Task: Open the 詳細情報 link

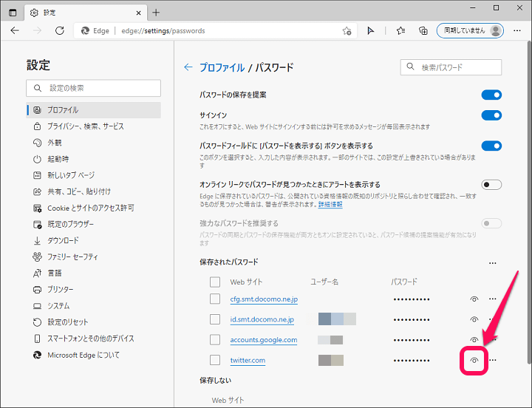Action: pos(330,204)
